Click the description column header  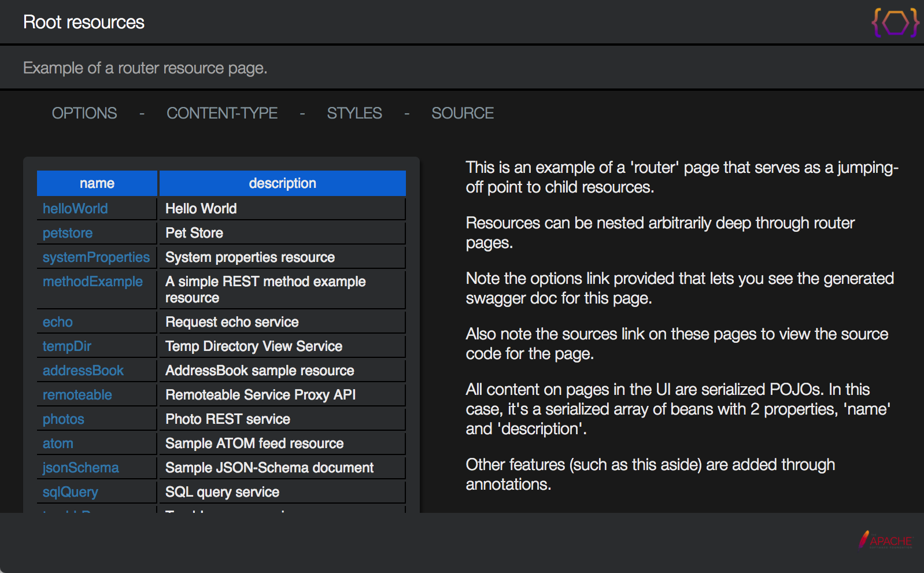[x=282, y=183]
